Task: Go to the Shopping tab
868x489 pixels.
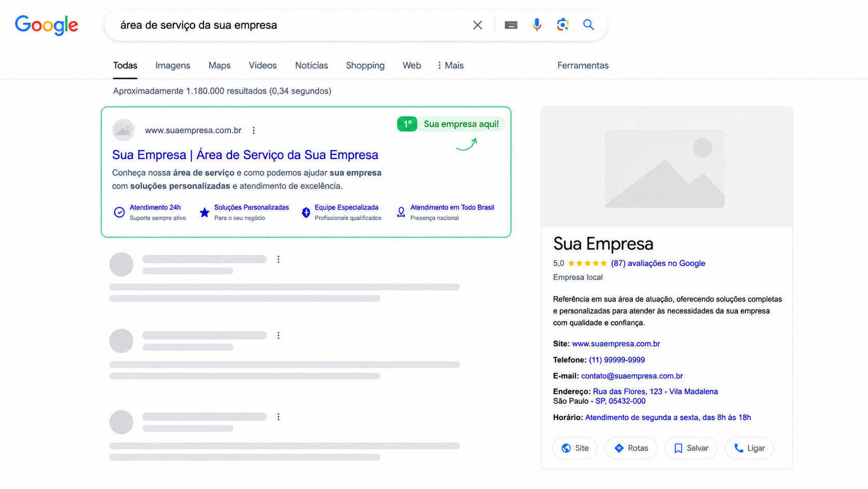Action: pyautogui.click(x=365, y=65)
